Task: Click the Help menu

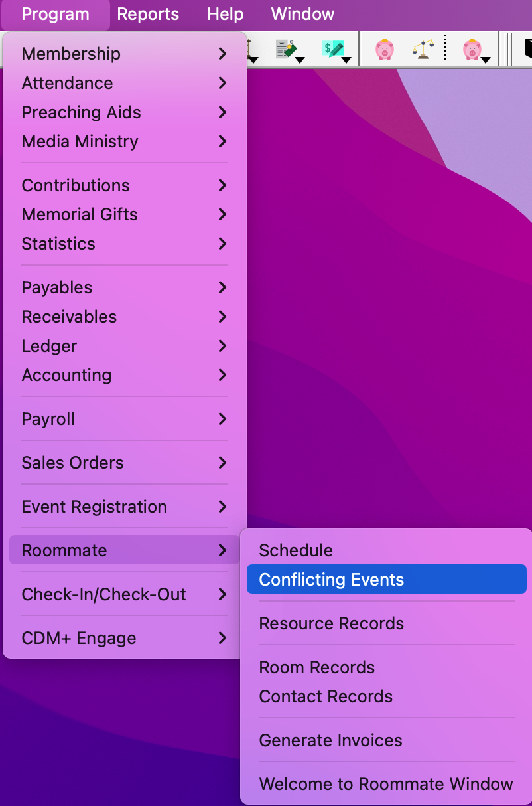Action: pos(225,14)
